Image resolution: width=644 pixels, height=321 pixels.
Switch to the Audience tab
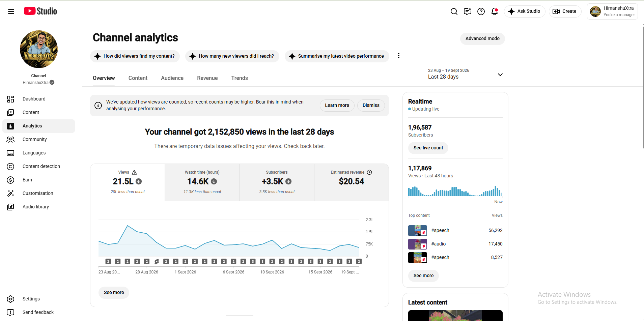click(x=172, y=78)
